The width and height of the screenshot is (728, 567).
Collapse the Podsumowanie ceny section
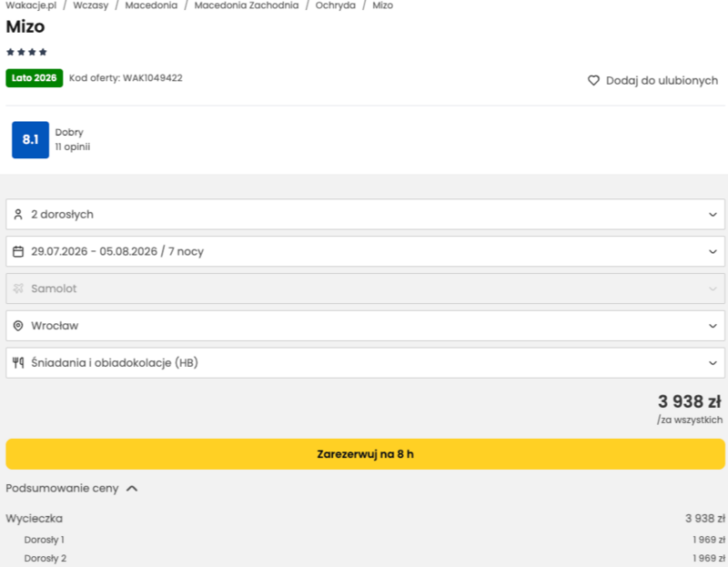tap(132, 489)
